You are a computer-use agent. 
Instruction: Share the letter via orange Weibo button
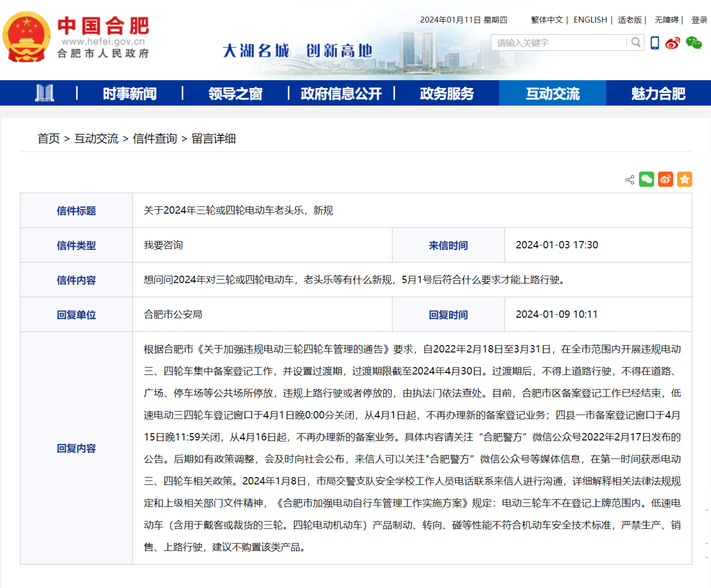[x=666, y=179]
